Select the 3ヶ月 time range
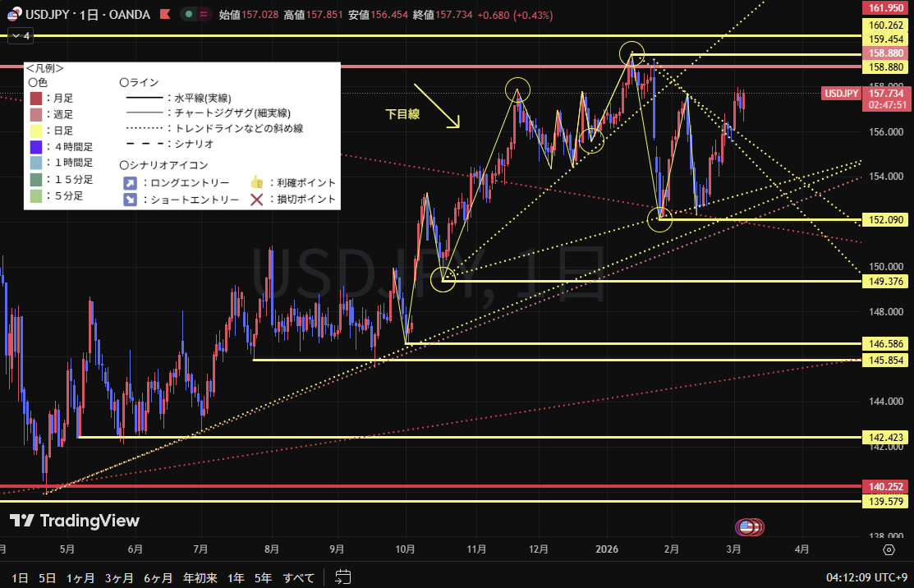 [x=122, y=577]
